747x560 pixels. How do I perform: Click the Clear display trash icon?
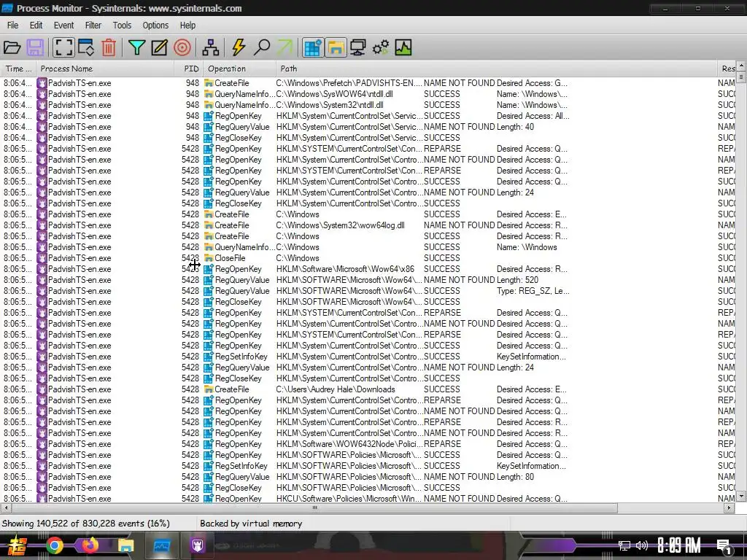coord(109,47)
